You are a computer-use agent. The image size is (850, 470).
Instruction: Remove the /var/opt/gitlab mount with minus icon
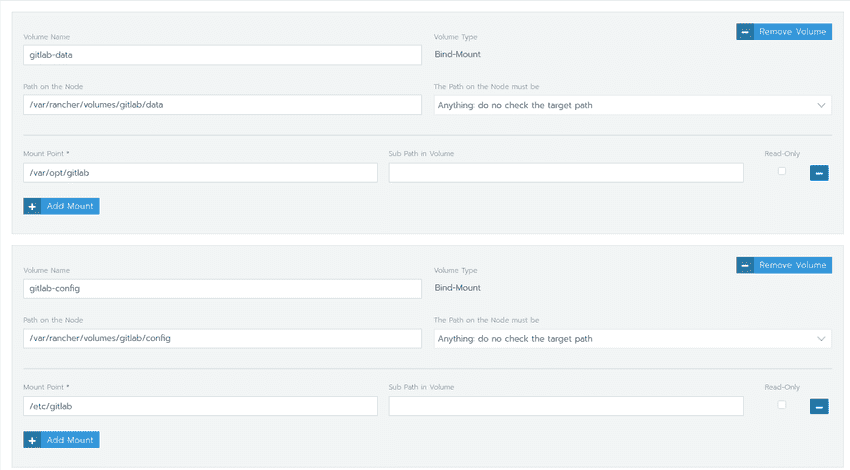click(818, 173)
